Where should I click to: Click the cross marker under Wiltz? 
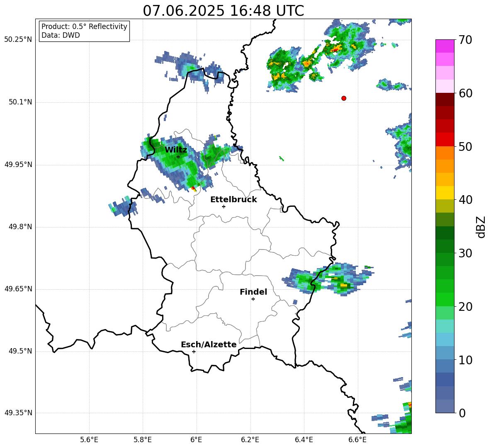tap(178, 157)
